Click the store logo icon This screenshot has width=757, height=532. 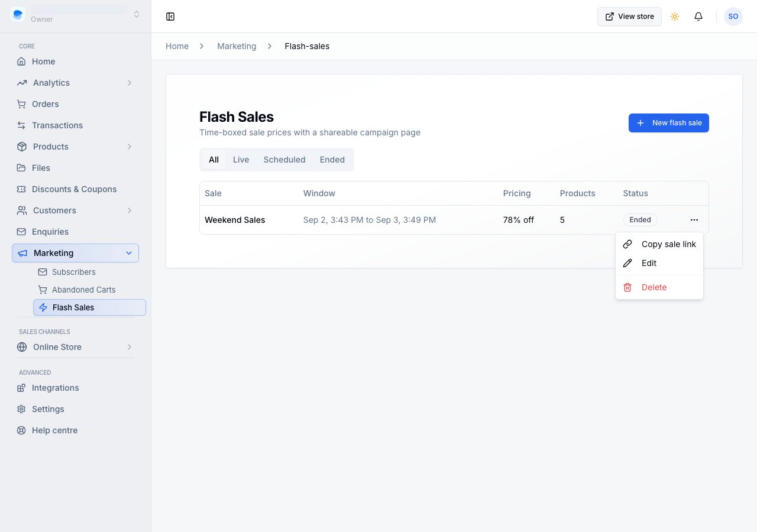point(18,14)
